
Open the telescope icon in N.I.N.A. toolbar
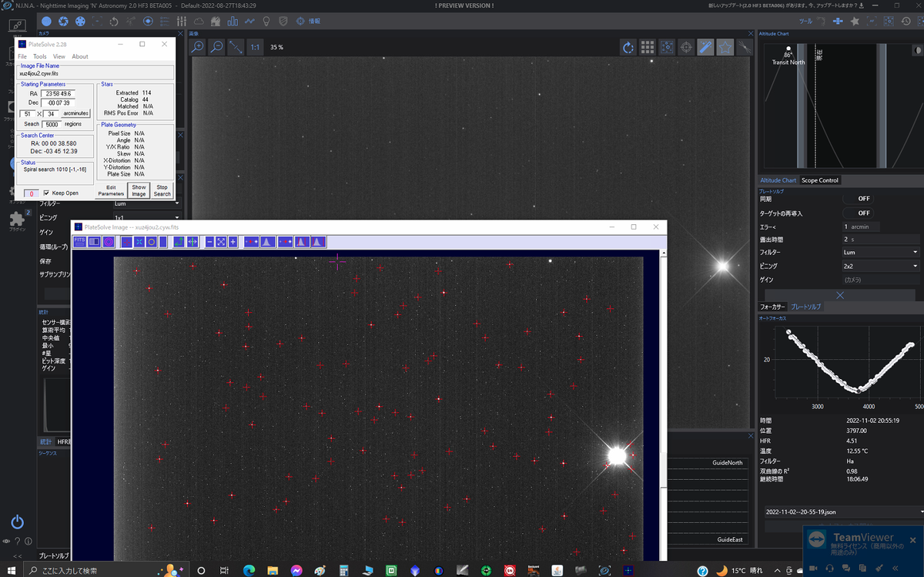point(132,21)
